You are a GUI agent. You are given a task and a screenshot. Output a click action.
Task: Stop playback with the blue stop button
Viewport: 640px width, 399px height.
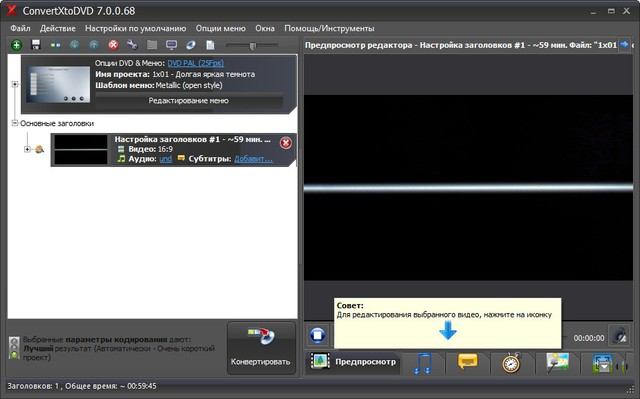[318, 335]
